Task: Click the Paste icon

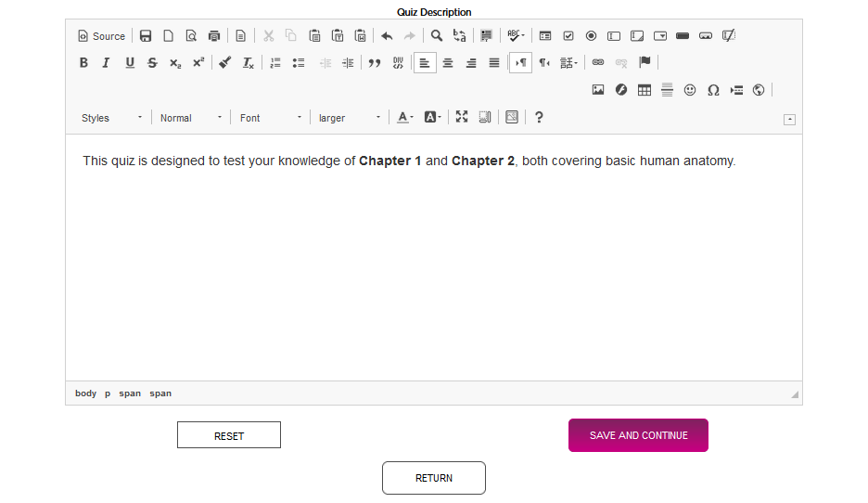Action: (x=314, y=36)
